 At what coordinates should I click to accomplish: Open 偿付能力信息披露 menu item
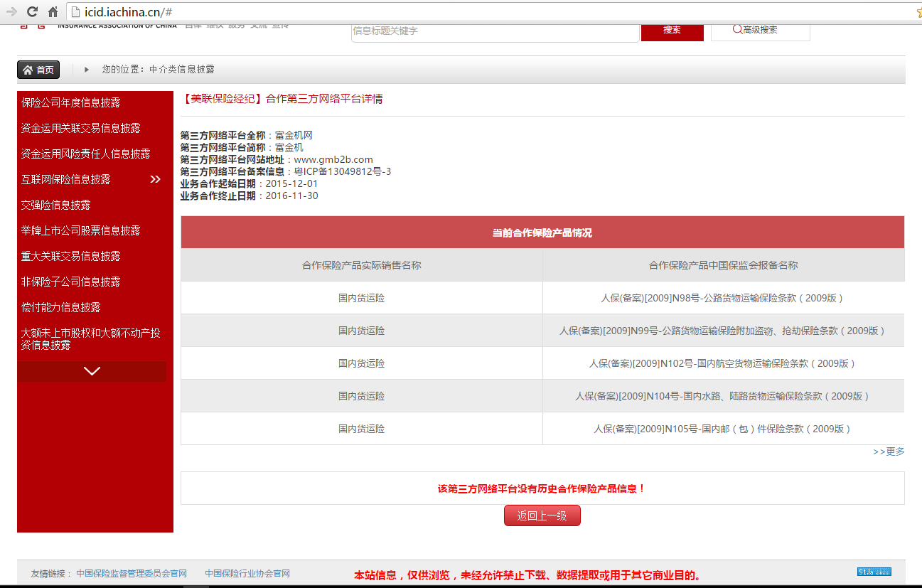point(61,307)
